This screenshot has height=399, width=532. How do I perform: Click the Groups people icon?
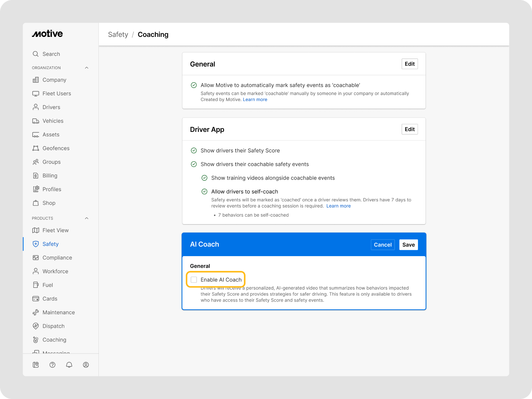36,162
